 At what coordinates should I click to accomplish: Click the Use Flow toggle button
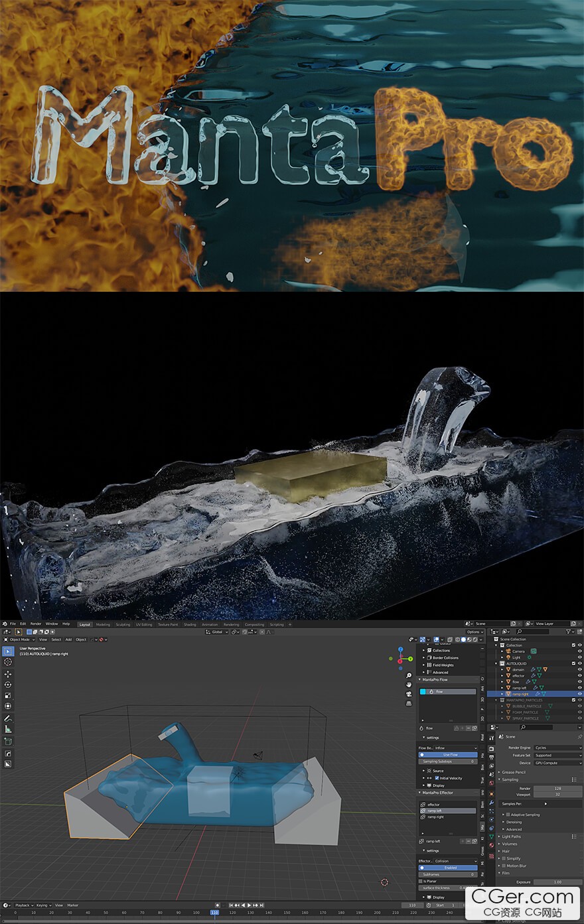[448, 755]
